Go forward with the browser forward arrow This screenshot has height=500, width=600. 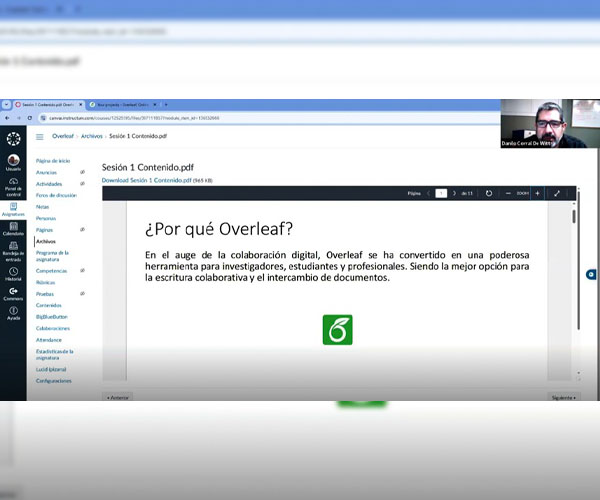[x=18, y=118]
